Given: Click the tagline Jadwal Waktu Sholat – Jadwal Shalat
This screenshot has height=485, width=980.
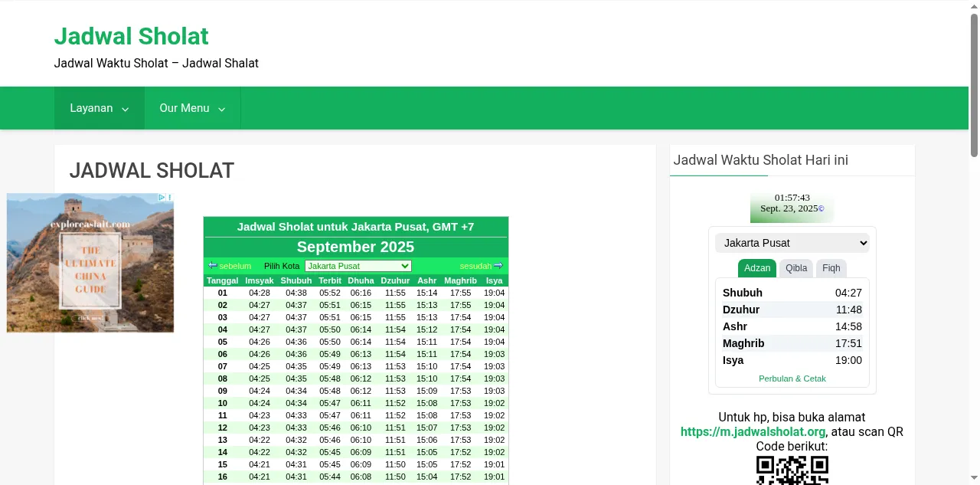Looking at the screenshot, I should pyautogui.click(x=156, y=63).
